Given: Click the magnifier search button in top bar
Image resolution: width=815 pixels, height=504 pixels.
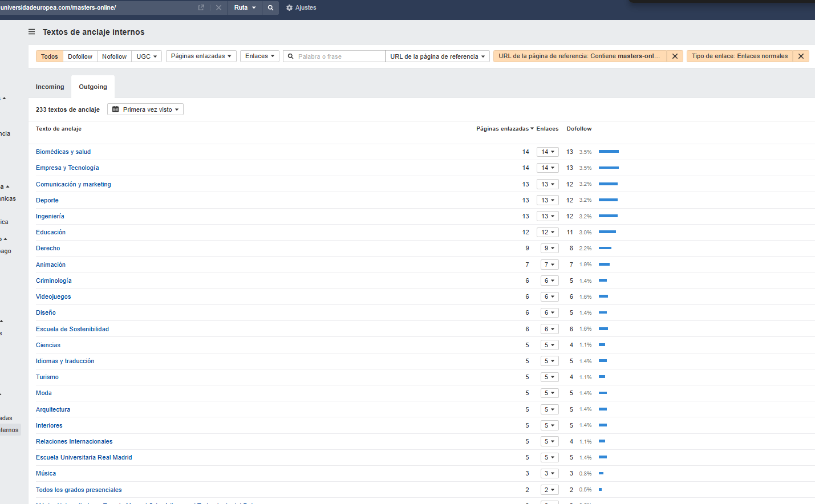Looking at the screenshot, I should tap(271, 7).
